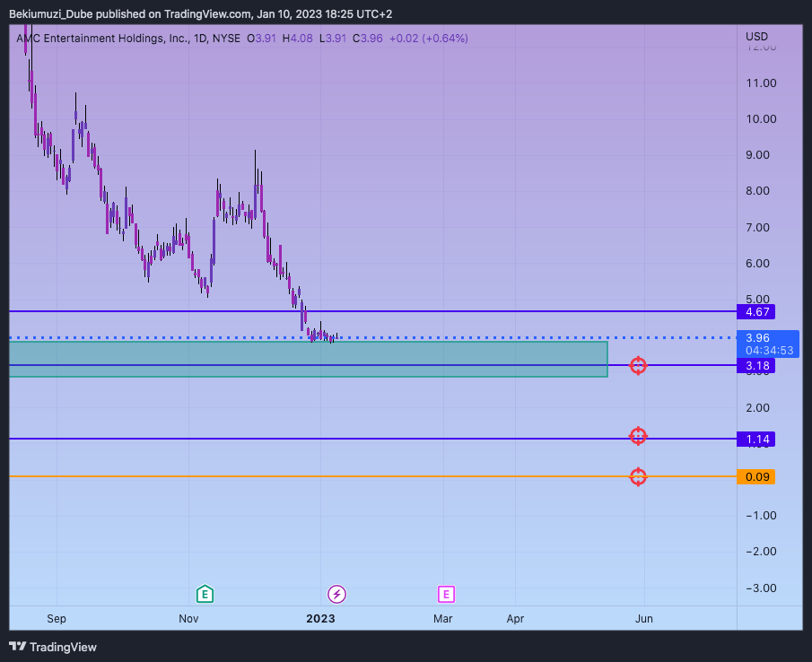Viewport: 812px width, 662px height.
Task: Select the 4.67 price label
Action: 756,311
